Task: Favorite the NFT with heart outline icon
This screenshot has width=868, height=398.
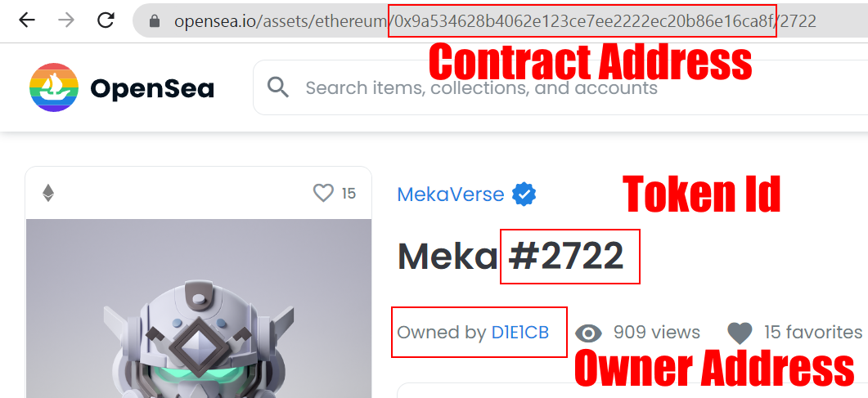Action: click(x=323, y=193)
